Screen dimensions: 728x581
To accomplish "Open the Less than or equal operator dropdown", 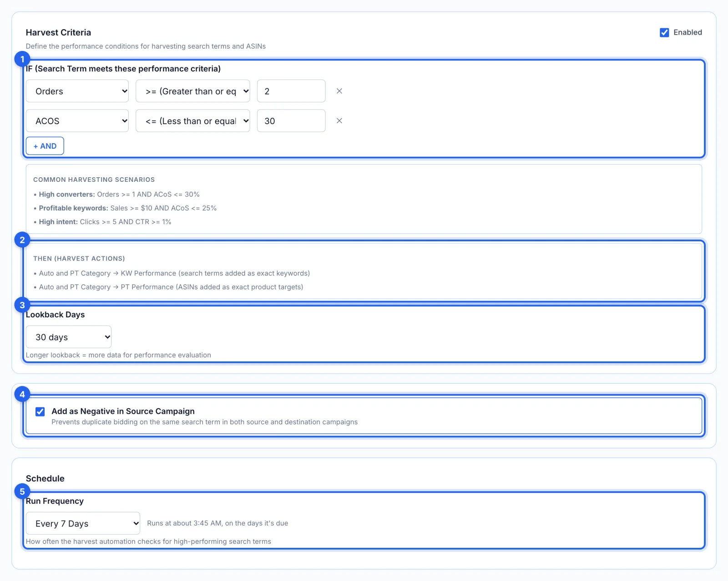I will (x=193, y=121).
